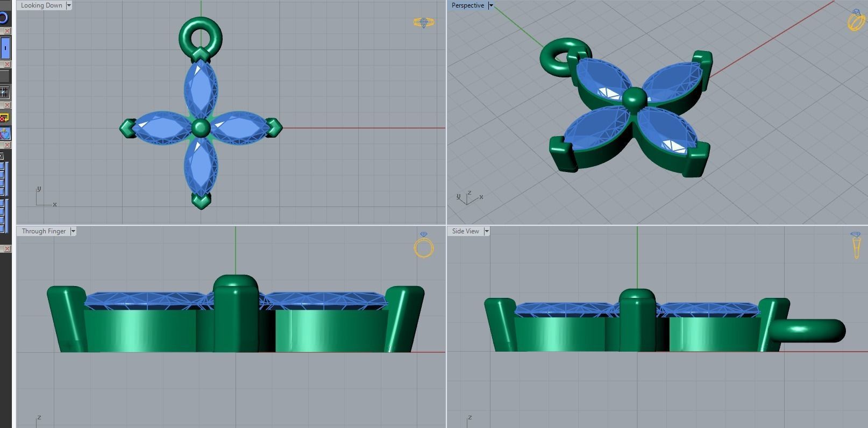
Task: Click the Side View viewport title
Action: (x=465, y=231)
